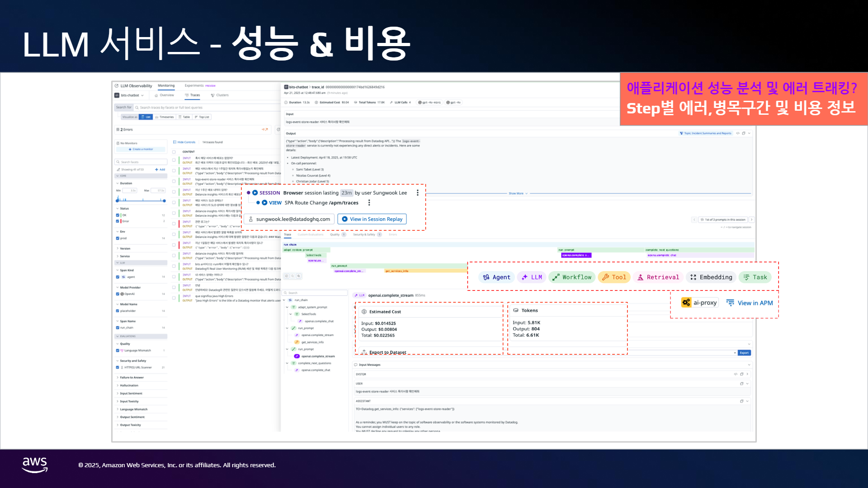Viewport: 868px width, 488px height.
Task: Open the session row three-dot menu
Action: tap(417, 193)
